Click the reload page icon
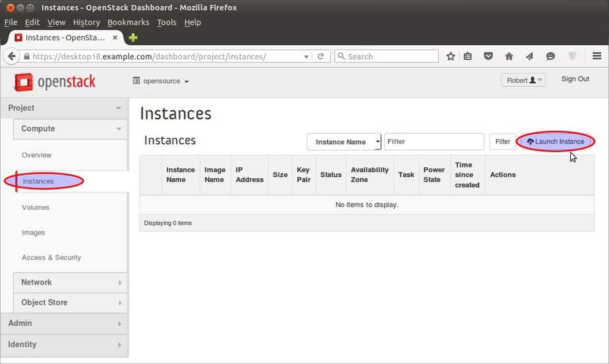This screenshot has height=364, width=609. [x=320, y=56]
